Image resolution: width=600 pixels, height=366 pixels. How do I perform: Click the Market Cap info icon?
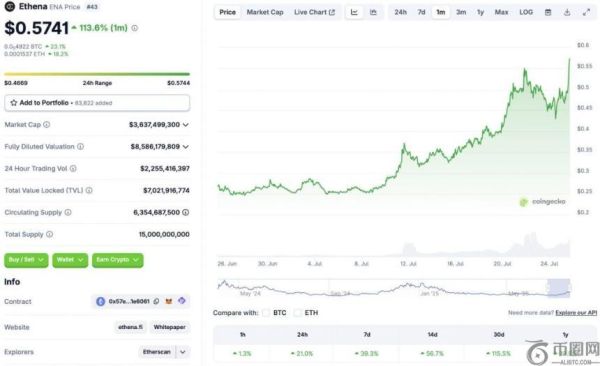click(47, 124)
